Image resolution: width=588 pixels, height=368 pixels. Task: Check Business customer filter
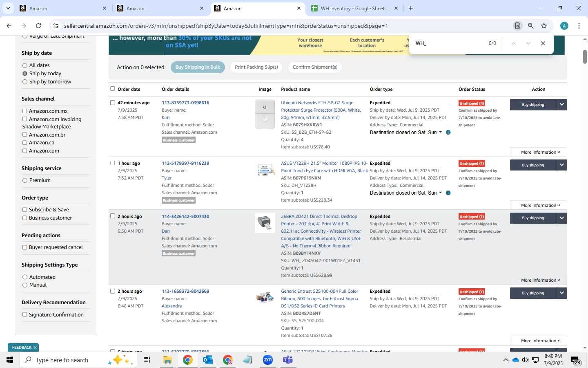point(24,218)
